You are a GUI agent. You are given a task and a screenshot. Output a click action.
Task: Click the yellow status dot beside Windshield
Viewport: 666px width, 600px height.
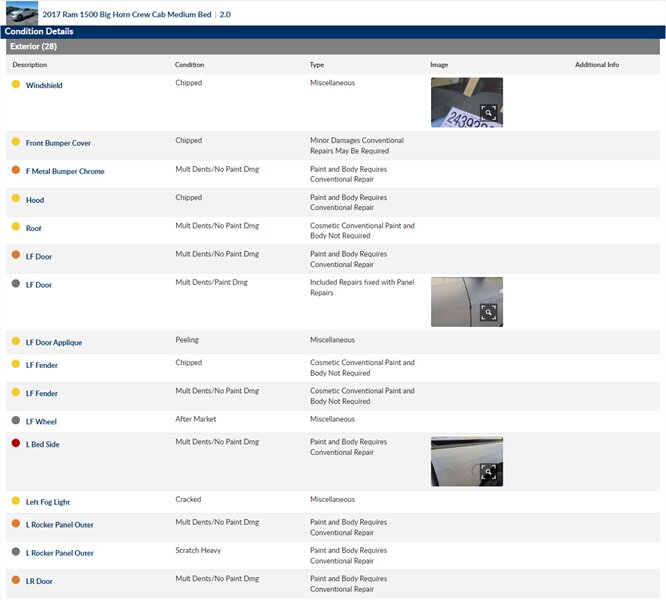coord(16,85)
